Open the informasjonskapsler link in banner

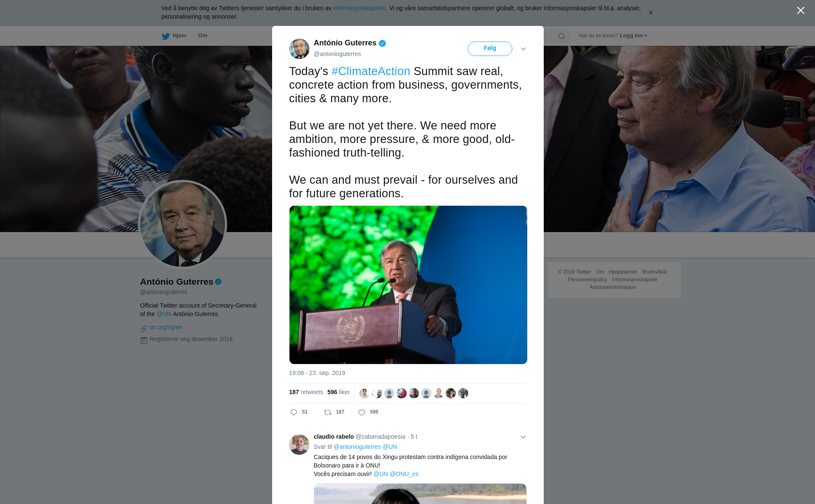359,8
